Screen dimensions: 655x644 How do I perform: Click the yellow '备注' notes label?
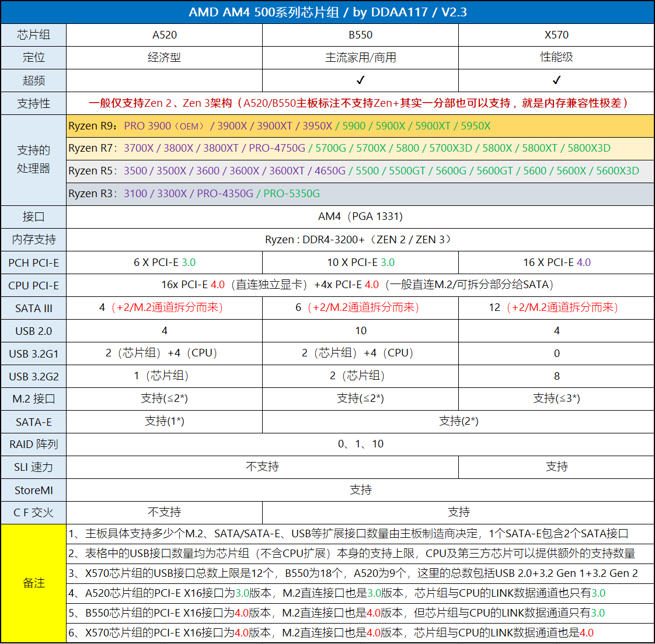tap(33, 583)
